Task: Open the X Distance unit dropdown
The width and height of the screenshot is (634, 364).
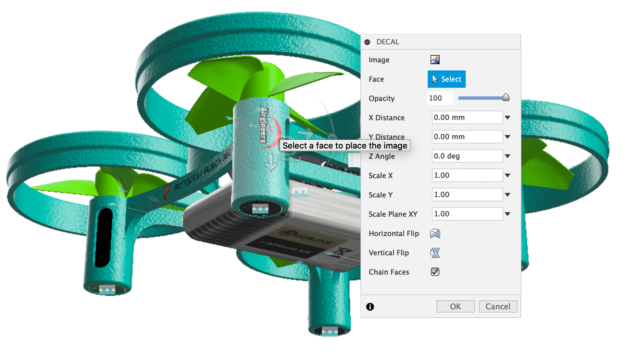Action: pyautogui.click(x=508, y=117)
